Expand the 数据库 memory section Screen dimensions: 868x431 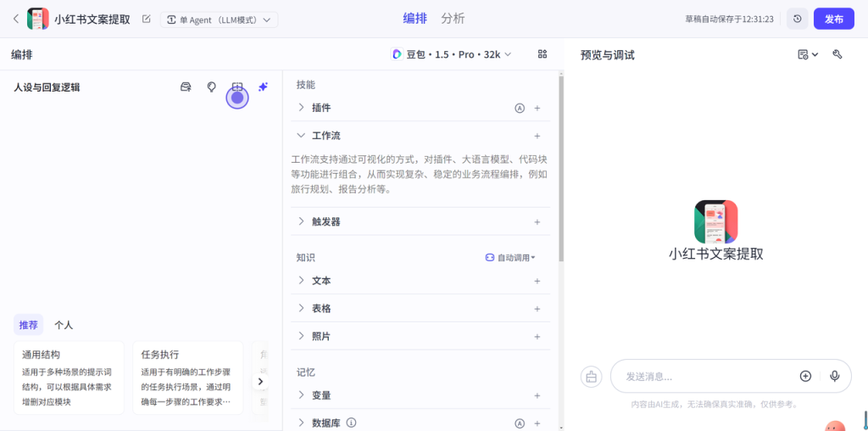(x=301, y=423)
